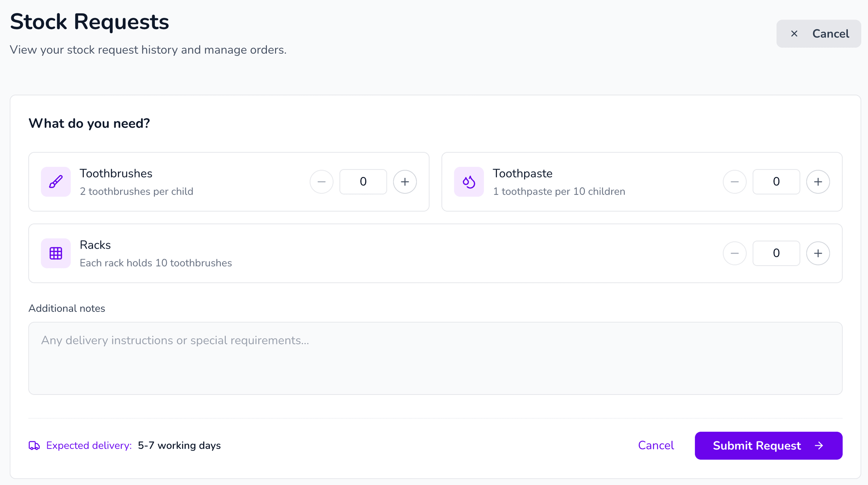
Task: Click '1 toothpaste per 10 children' text
Action: click(559, 191)
